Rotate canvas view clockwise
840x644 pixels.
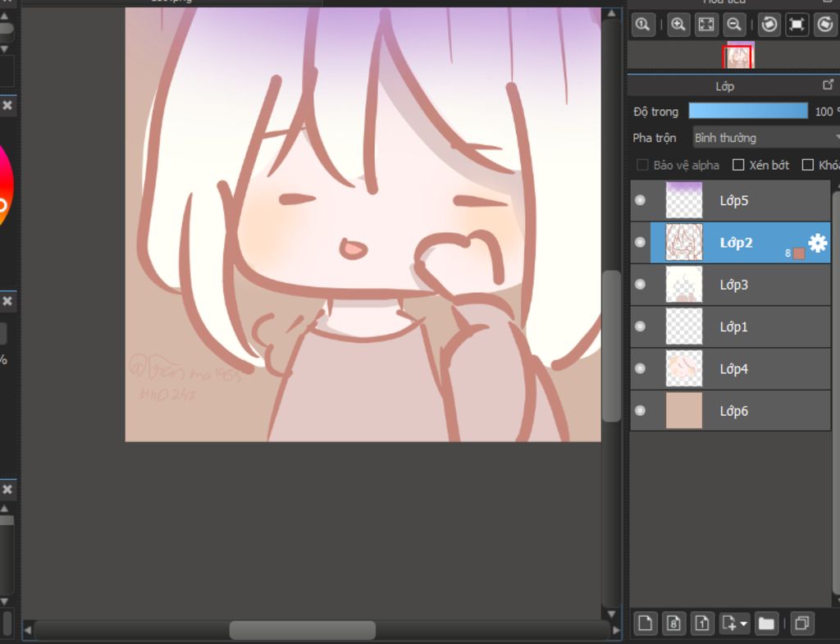coord(825,25)
